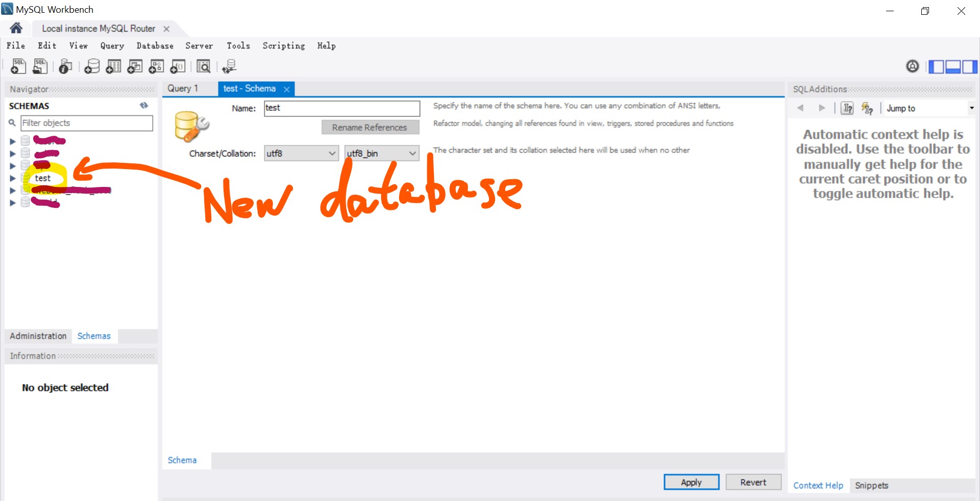Image resolution: width=980 pixels, height=501 pixels.
Task: Open the object inspector icon
Action: point(65,66)
